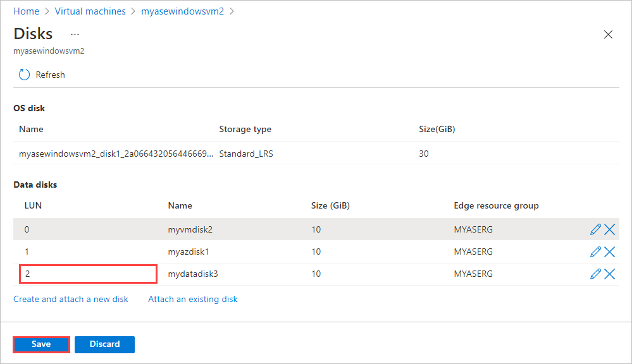Click Attach an existing disk link
632x364 pixels.
tap(193, 299)
